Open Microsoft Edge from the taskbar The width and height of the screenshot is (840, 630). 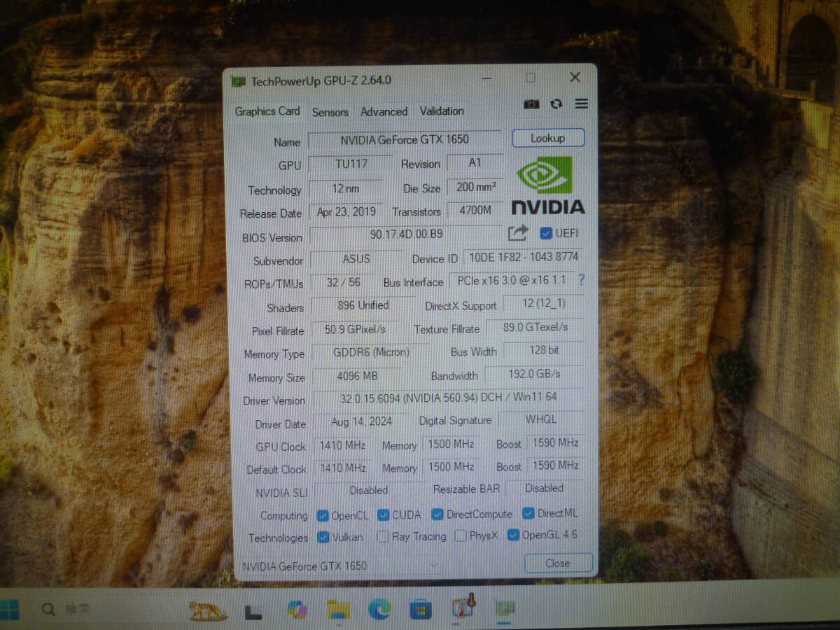click(x=379, y=610)
